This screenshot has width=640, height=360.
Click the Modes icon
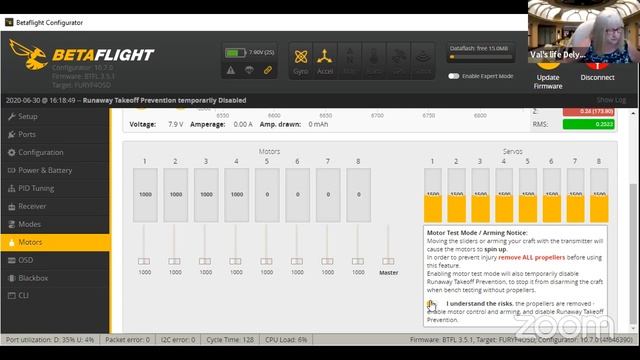click(11, 224)
